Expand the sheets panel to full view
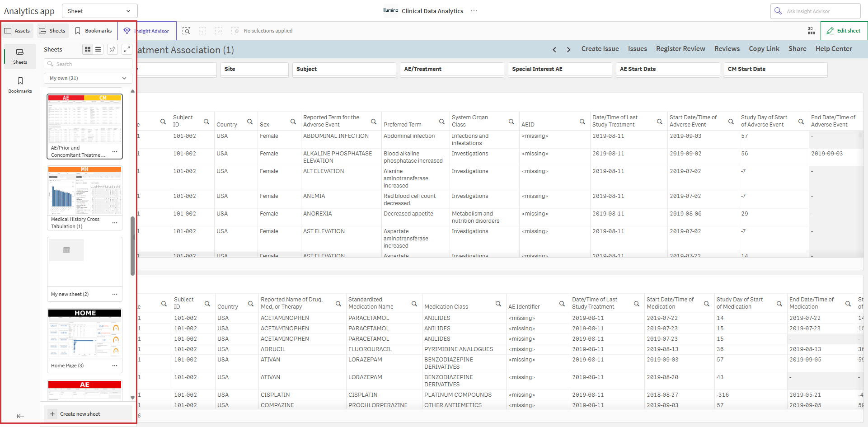The image size is (868, 427). coord(127,49)
